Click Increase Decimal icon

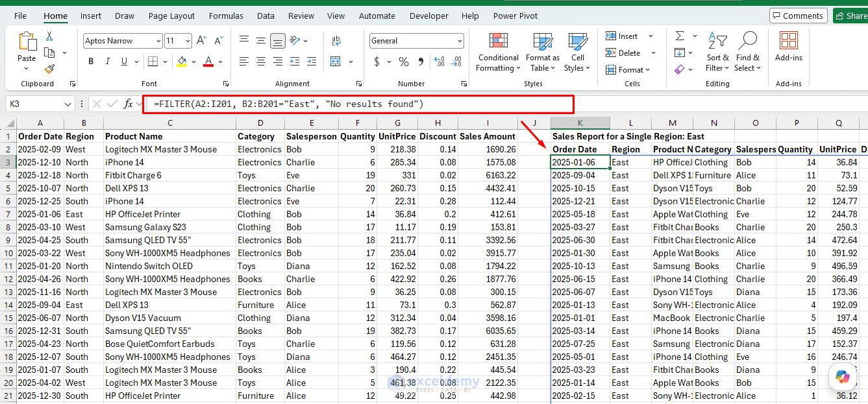pyautogui.click(x=439, y=62)
